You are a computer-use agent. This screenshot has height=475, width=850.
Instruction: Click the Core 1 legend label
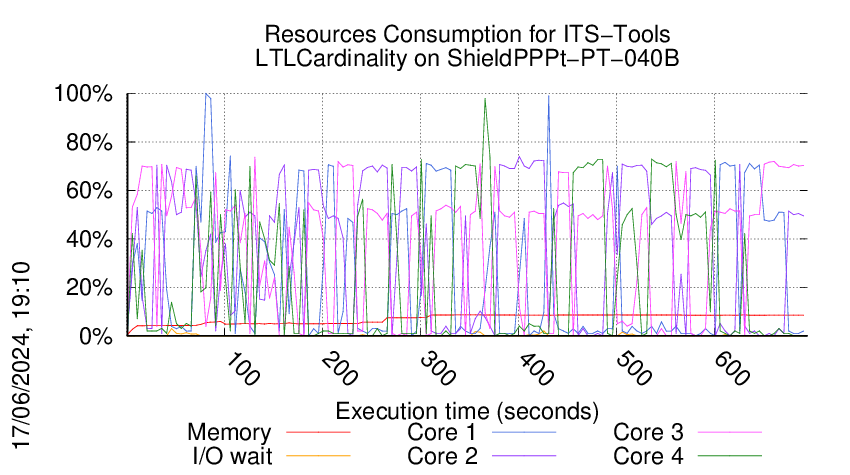point(442,432)
